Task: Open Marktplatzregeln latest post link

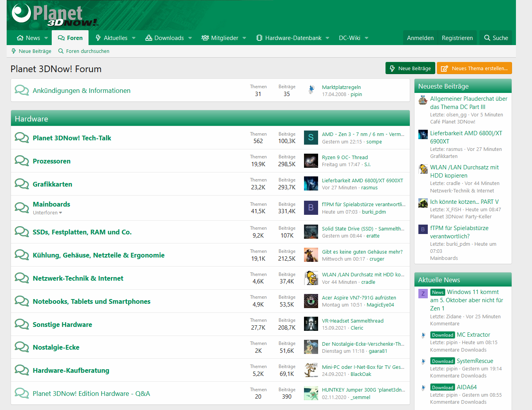Action: tap(341, 87)
